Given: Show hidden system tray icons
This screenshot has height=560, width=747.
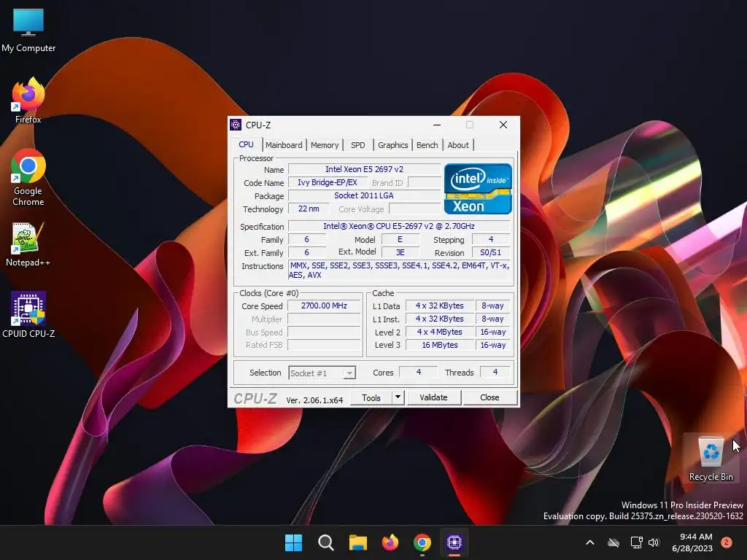Looking at the screenshot, I should (589, 542).
